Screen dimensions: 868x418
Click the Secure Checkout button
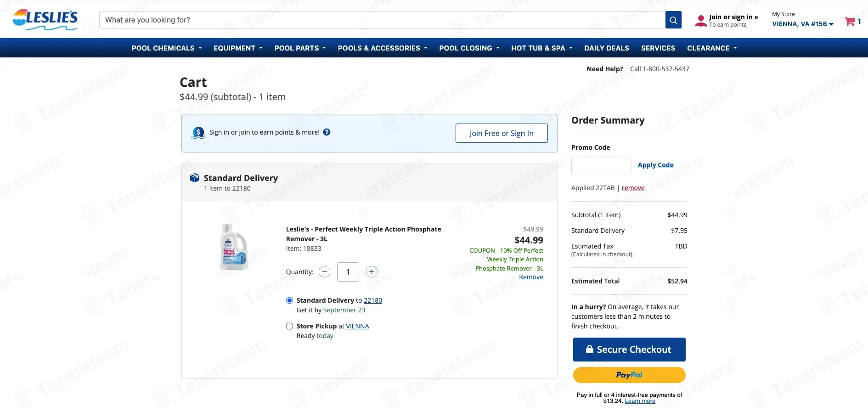tap(629, 350)
